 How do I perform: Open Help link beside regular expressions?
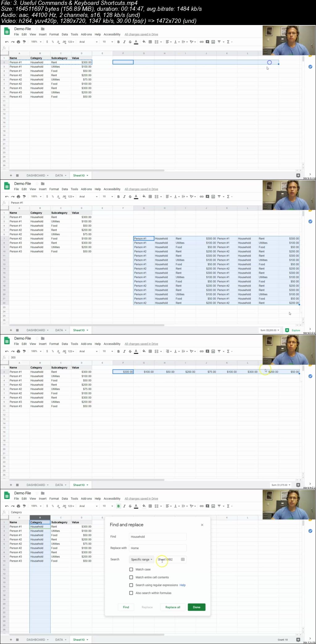click(183, 585)
